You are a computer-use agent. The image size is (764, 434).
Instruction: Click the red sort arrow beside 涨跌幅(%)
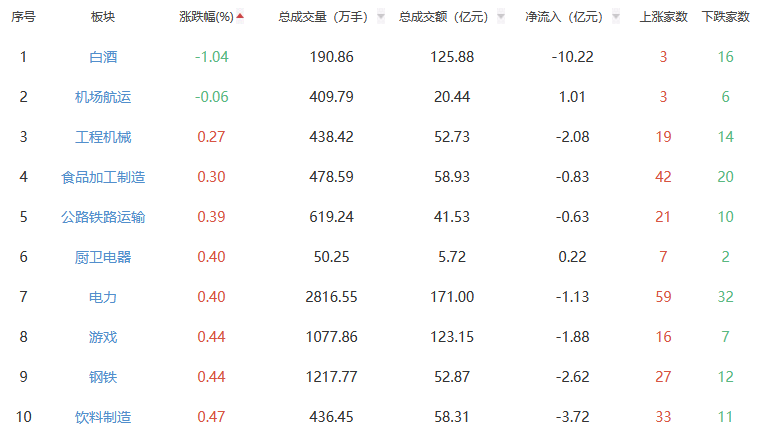point(240,16)
